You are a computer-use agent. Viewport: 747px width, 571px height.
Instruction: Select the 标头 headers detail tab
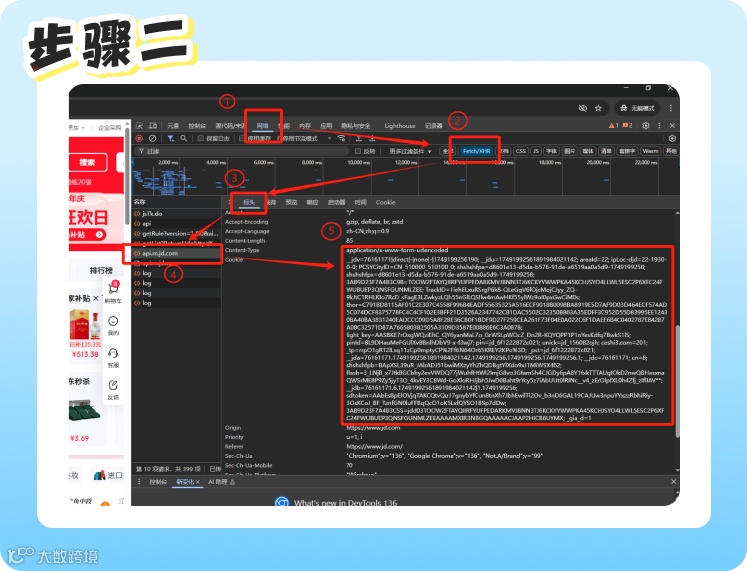point(249,202)
